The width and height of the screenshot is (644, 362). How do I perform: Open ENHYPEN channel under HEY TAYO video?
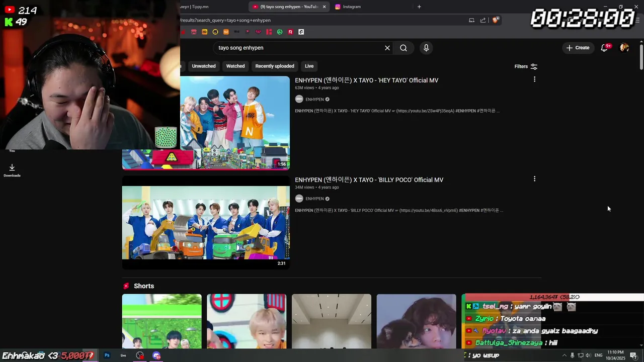[314, 100]
